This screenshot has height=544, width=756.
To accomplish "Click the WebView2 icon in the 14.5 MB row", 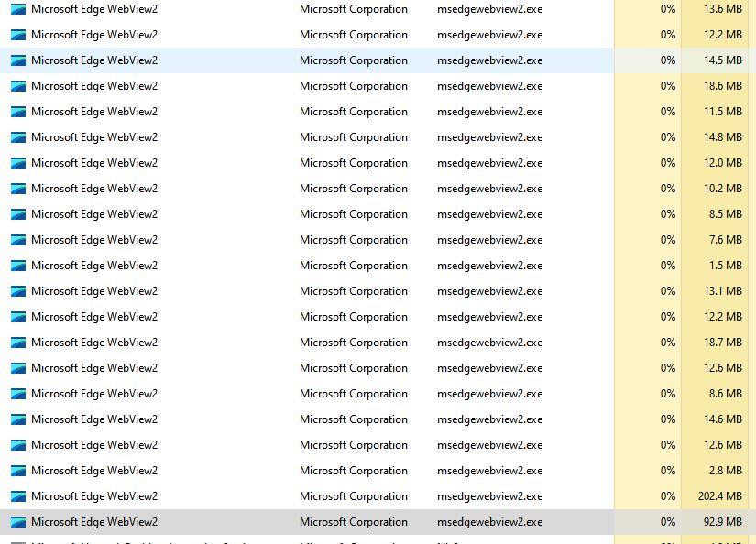I will click(18, 60).
